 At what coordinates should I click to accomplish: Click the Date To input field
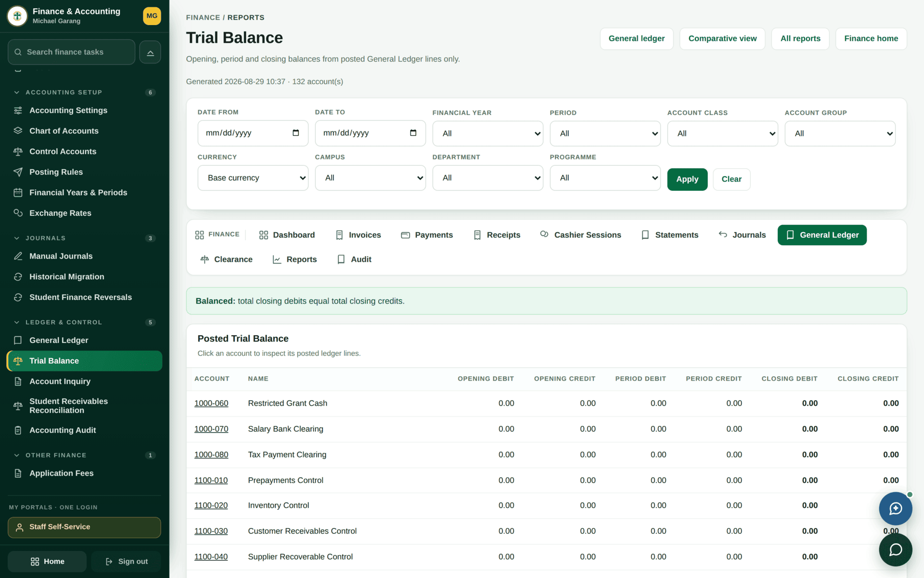point(370,133)
